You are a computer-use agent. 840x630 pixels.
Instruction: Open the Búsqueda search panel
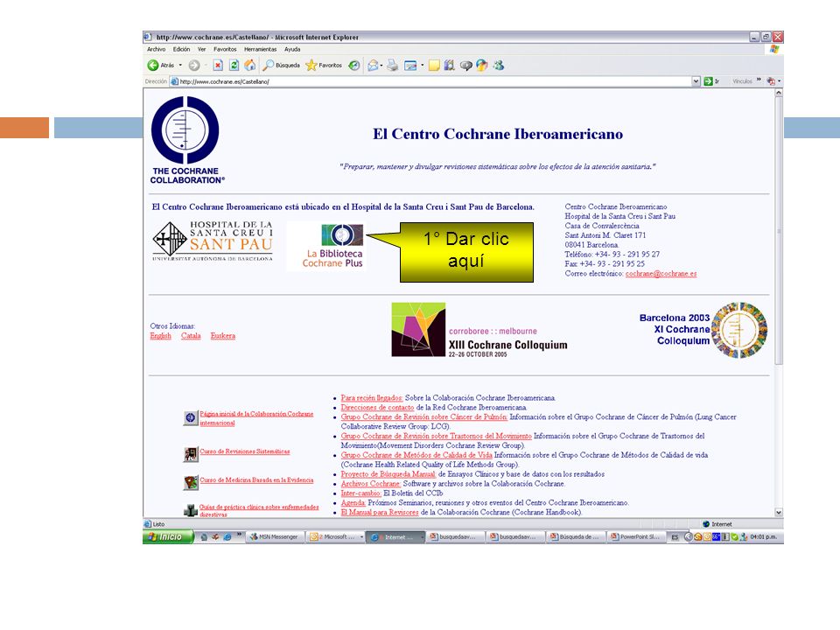click(281, 66)
